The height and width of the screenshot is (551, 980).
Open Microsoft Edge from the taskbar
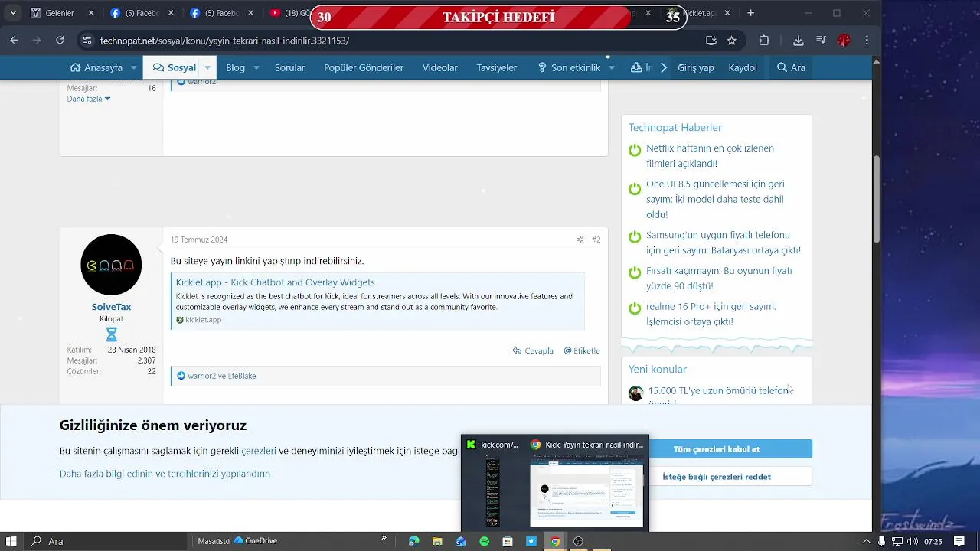point(413,541)
